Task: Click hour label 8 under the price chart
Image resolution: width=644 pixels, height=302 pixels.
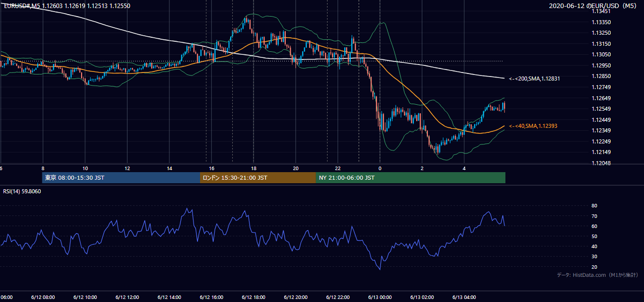Action: [x=43, y=169]
